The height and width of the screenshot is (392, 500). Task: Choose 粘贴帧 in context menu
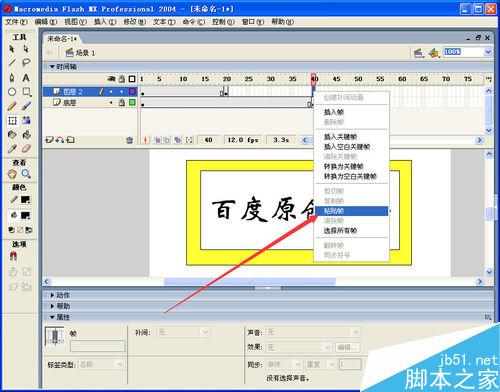coord(351,211)
